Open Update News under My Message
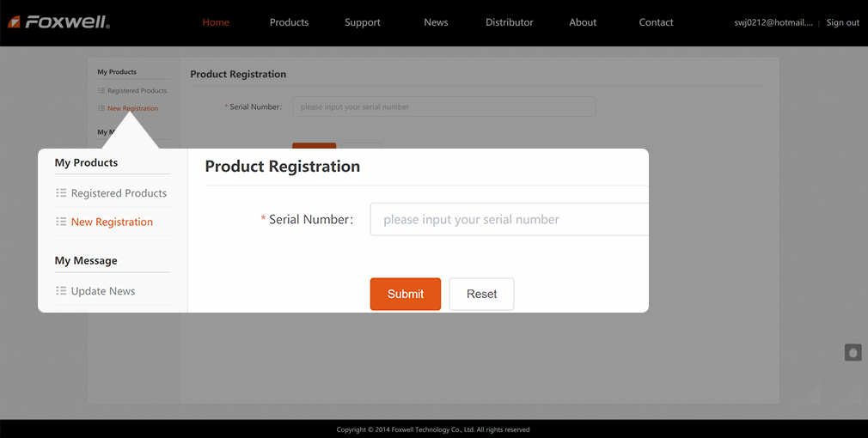Image resolution: width=868 pixels, height=438 pixels. [103, 291]
